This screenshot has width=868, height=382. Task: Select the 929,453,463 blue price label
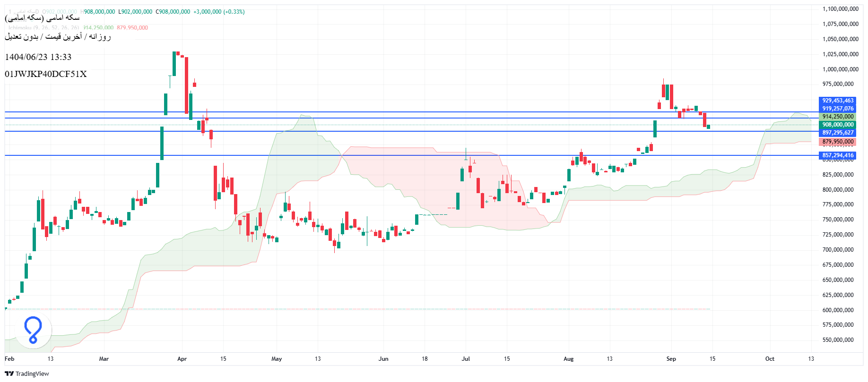837,101
